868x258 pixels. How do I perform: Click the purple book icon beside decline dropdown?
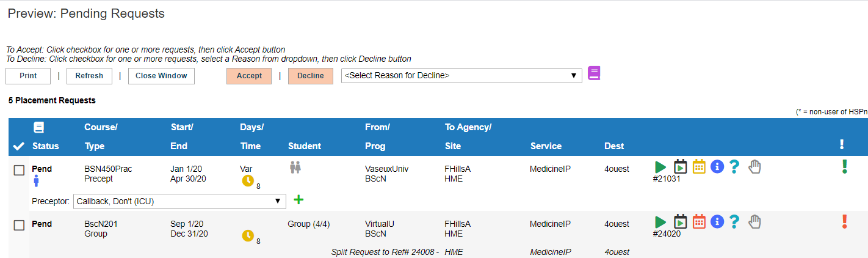click(x=594, y=73)
